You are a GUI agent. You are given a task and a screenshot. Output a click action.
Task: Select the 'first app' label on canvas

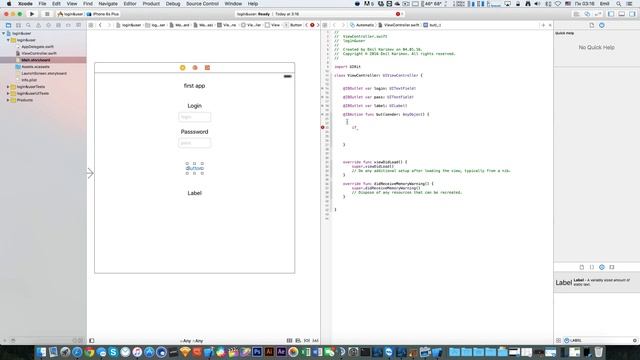pos(195,86)
